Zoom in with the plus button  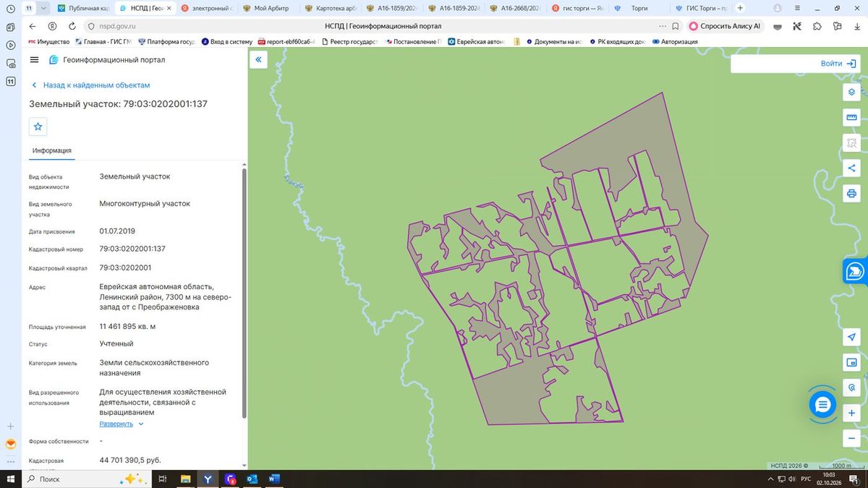(851, 413)
